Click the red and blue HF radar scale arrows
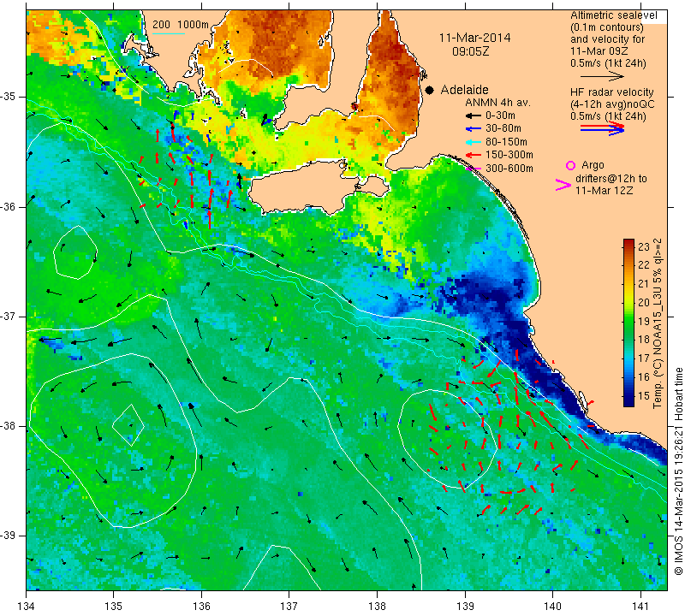 point(603,128)
